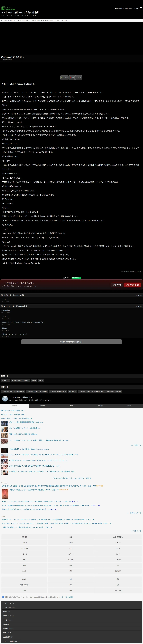Select the 東海 region
Screen dimensions: 143x644
(71, 585)
